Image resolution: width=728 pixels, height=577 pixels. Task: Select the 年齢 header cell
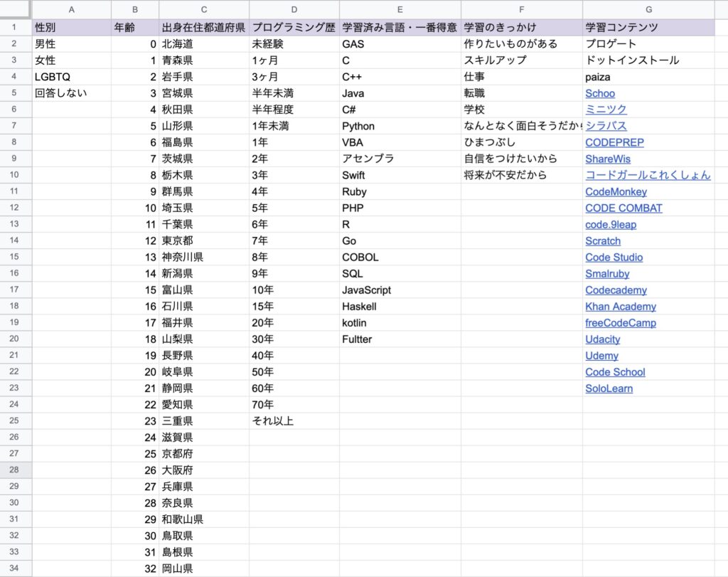coord(135,28)
